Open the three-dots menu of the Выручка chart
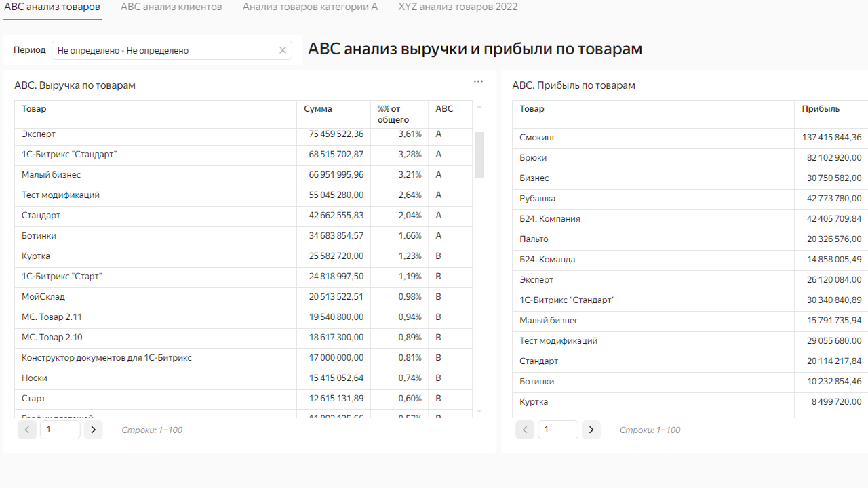Image resolution: width=868 pixels, height=488 pixels. pos(478,81)
